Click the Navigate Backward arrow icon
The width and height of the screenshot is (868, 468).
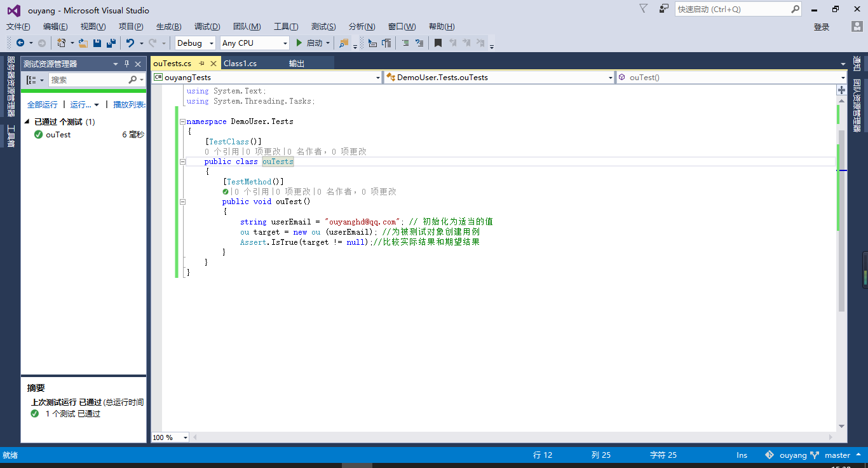tap(20, 43)
